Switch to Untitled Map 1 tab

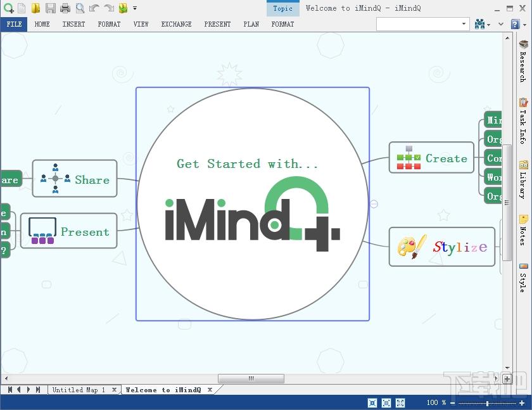(x=79, y=390)
